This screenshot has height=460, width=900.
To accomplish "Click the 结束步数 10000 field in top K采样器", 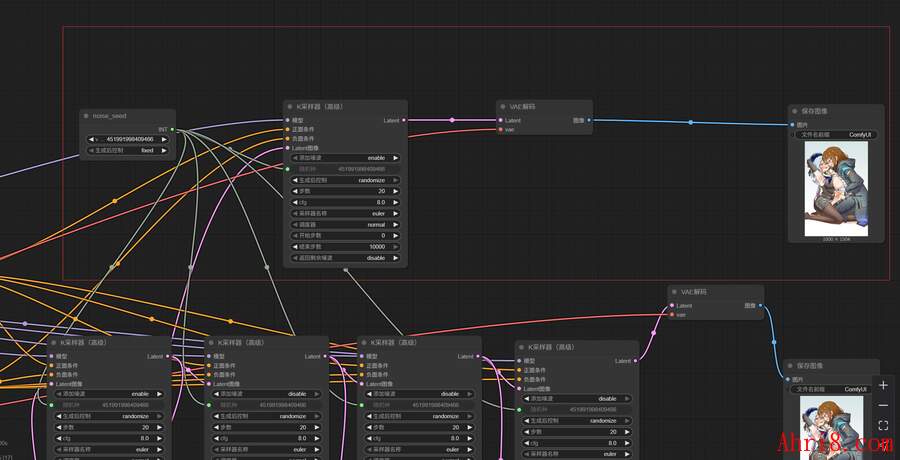I will coord(345,246).
